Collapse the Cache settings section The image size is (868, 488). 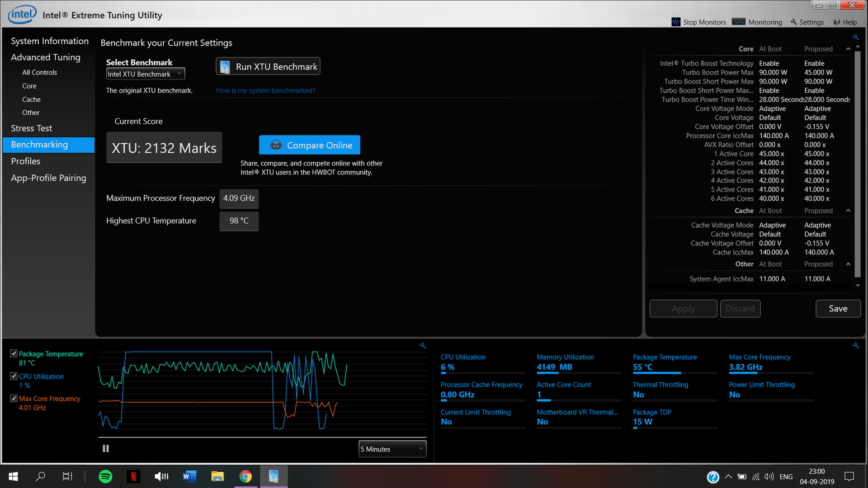[848, 211]
